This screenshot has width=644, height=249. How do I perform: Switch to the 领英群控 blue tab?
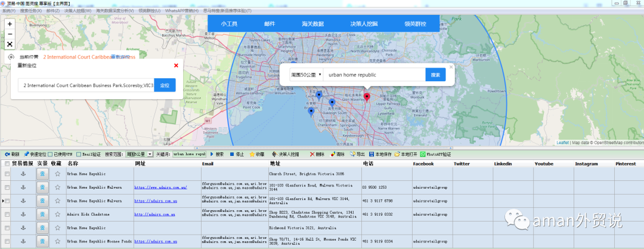415,24
